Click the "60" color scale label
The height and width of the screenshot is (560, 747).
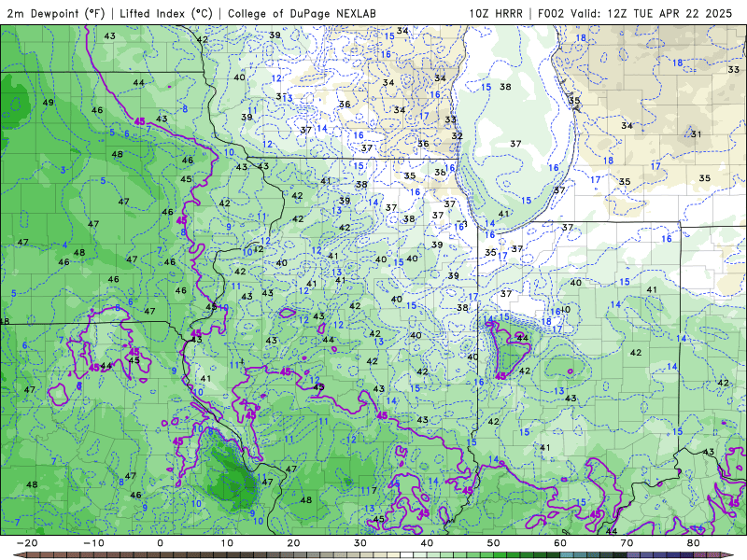point(560,543)
